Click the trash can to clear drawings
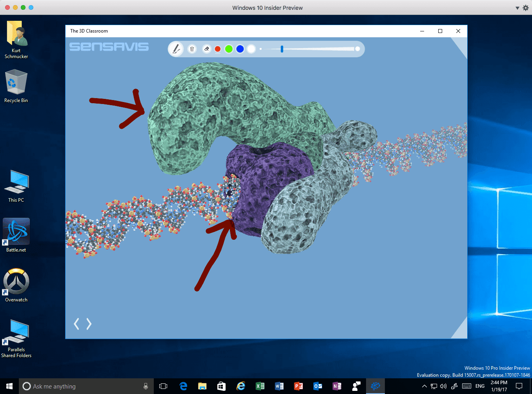This screenshot has width=532, height=394. coord(192,49)
